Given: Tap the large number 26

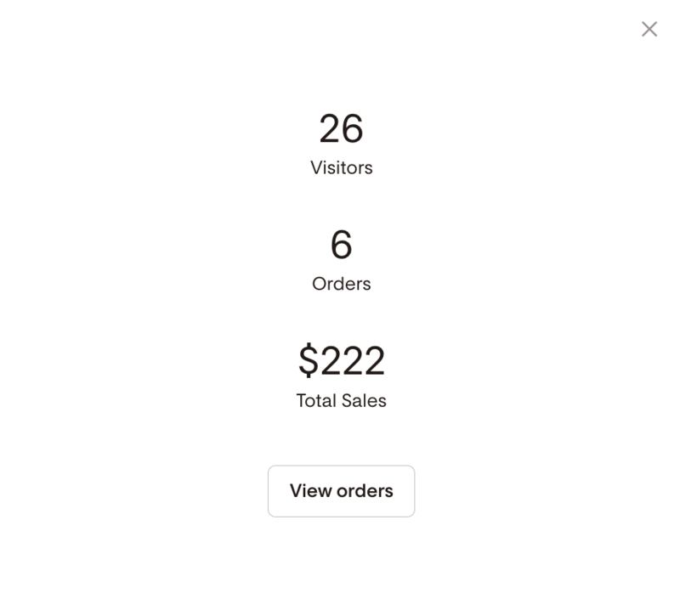Looking at the screenshot, I should pos(342,128).
